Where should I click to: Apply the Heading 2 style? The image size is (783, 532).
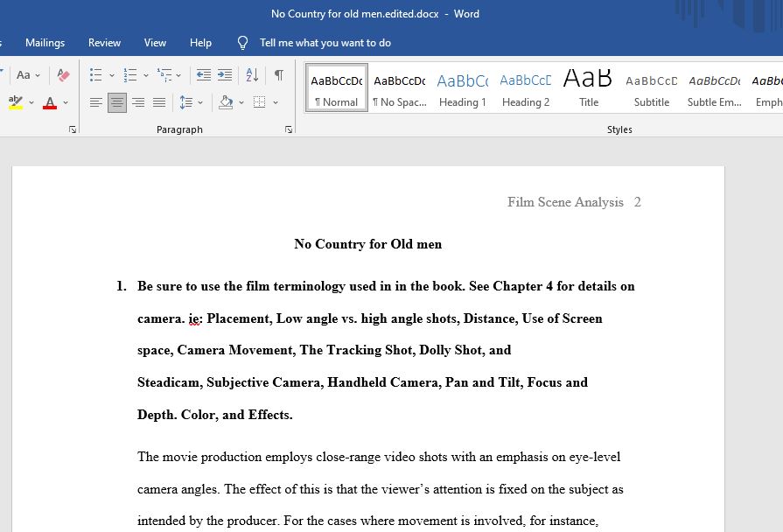point(525,87)
